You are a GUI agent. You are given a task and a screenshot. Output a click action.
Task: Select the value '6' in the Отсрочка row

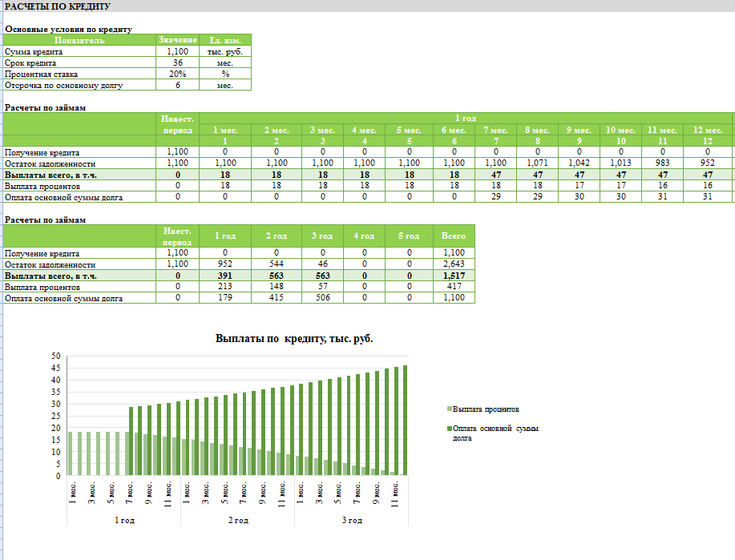[x=178, y=85]
